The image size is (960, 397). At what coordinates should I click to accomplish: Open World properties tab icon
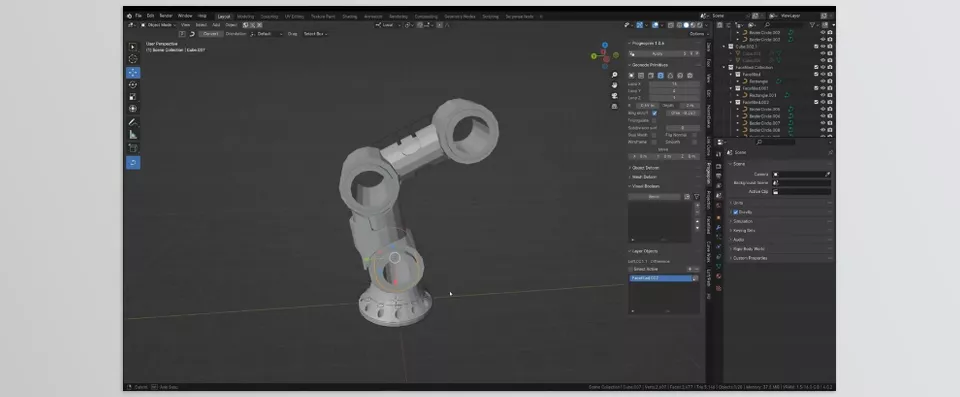tap(719, 206)
